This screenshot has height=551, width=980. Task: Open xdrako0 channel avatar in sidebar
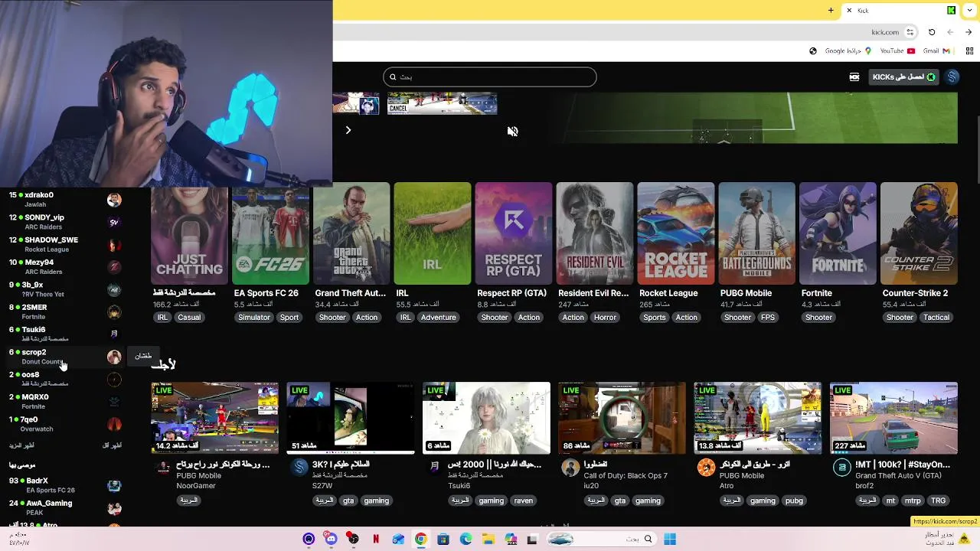[x=114, y=200]
